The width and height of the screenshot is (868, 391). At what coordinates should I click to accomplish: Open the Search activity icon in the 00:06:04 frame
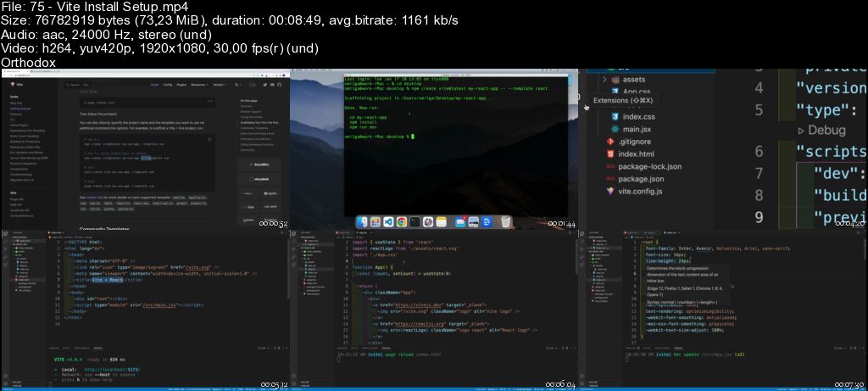point(294,241)
